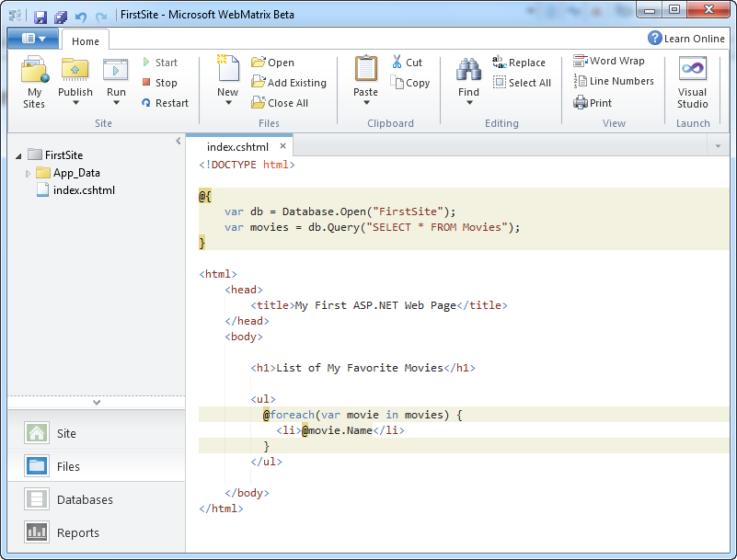Screen dimensions: 737x560
Task: Open the New file dropdown arrow
Action: [228, 102]
